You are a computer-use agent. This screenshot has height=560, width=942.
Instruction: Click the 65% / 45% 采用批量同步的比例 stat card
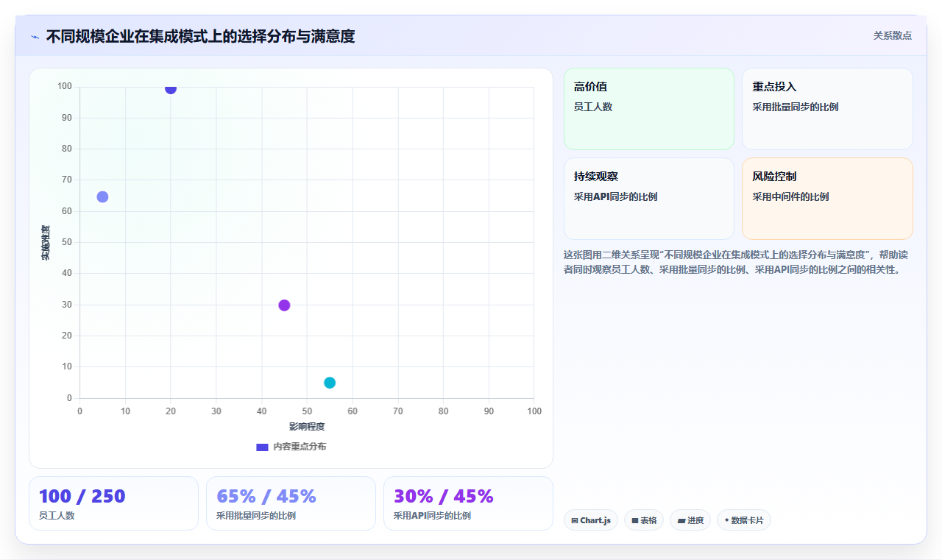(x=291, y=503)
